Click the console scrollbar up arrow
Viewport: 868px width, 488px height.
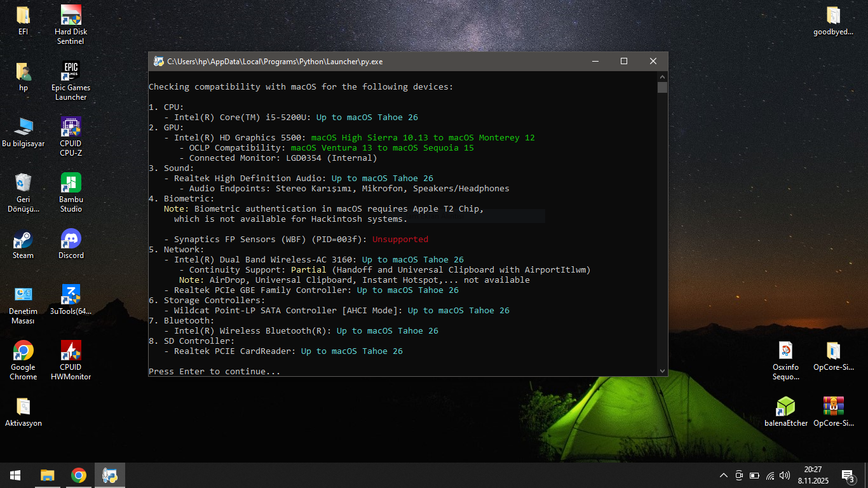tap(662, 76)
